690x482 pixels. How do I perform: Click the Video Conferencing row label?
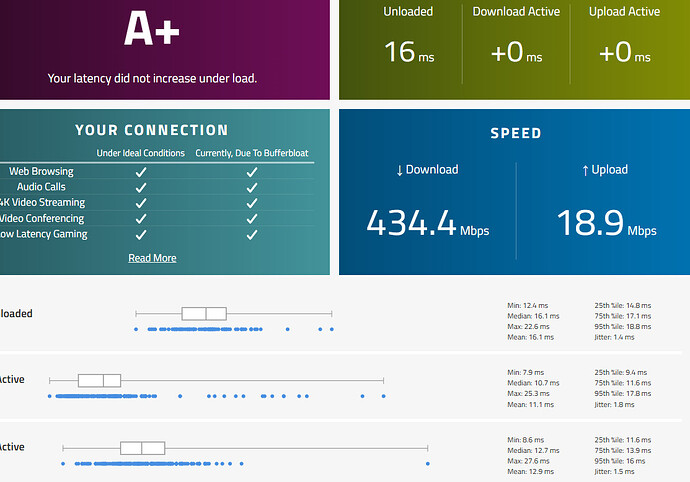[x=42, y=218]
